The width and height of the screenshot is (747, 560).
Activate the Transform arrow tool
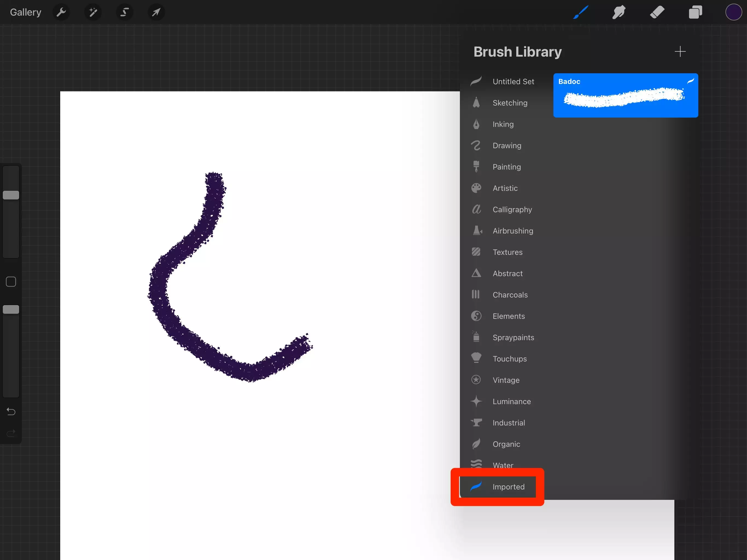pos(156,13)
